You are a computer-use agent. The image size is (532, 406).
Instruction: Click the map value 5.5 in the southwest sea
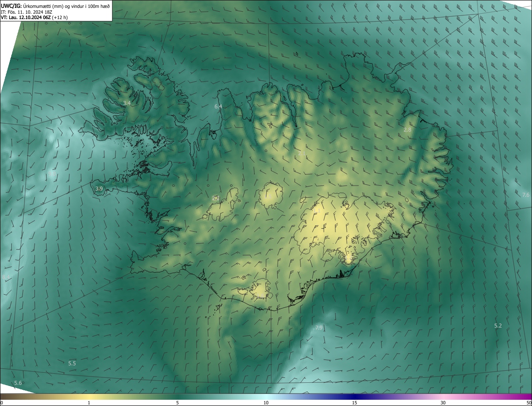pos(72,364)
